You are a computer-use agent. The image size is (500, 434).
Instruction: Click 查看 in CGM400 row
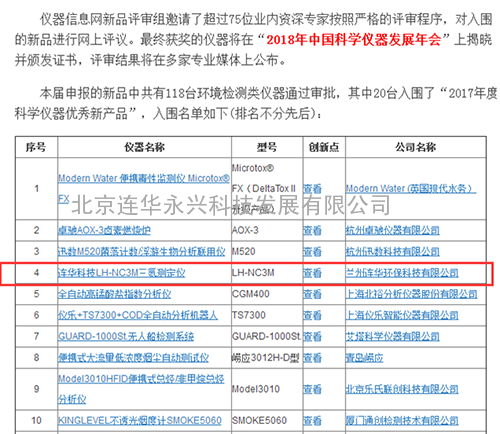312,294
